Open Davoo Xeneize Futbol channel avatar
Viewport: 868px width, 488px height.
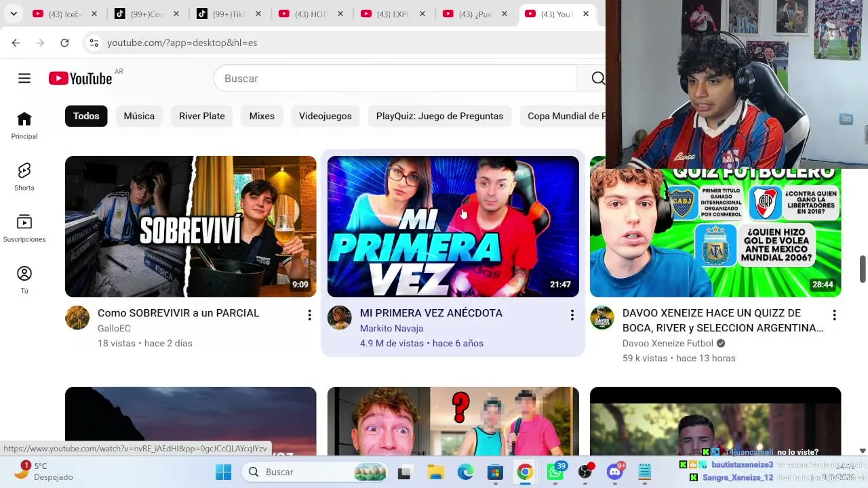(x=602, y=317)
